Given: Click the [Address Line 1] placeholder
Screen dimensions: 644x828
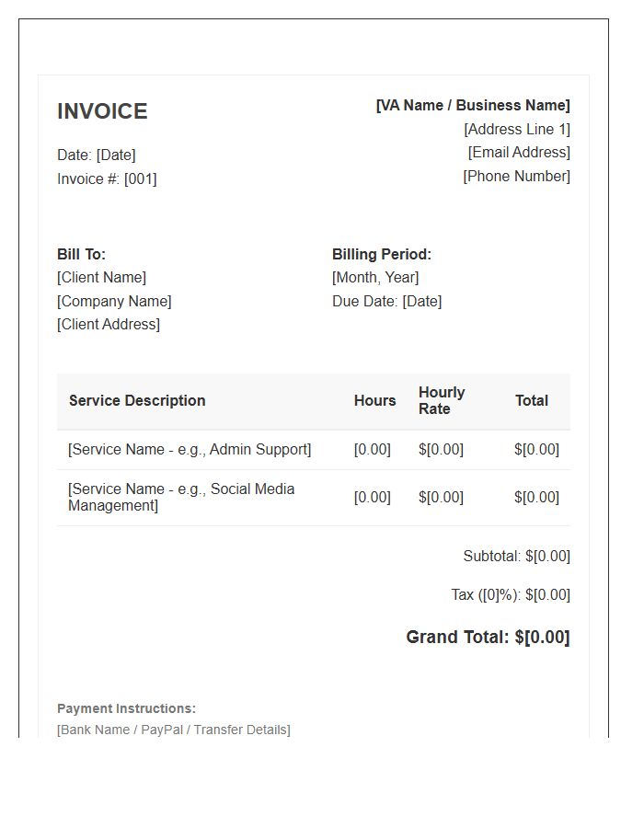Looking at the screenshot, I should click(517, 129).
